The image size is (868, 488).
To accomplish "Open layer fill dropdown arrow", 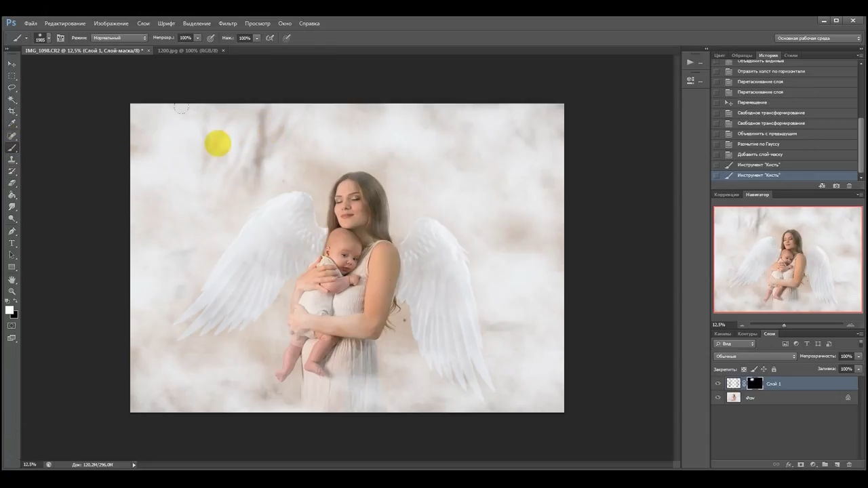I will [x=859, y=369].
